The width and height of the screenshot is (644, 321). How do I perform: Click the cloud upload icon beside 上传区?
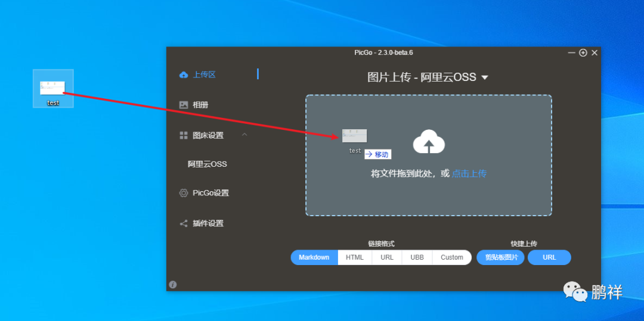[x=184, y=74]
